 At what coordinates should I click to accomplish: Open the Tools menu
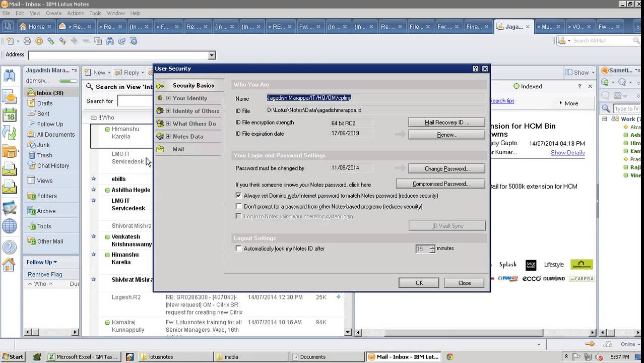click(95, 13)
